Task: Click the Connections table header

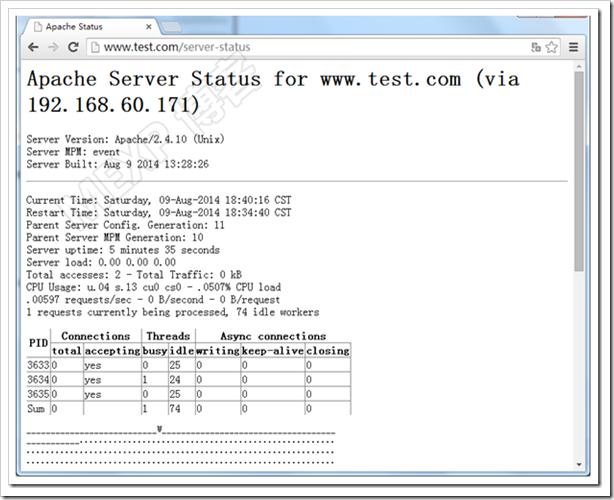Action: click(96, 336)
